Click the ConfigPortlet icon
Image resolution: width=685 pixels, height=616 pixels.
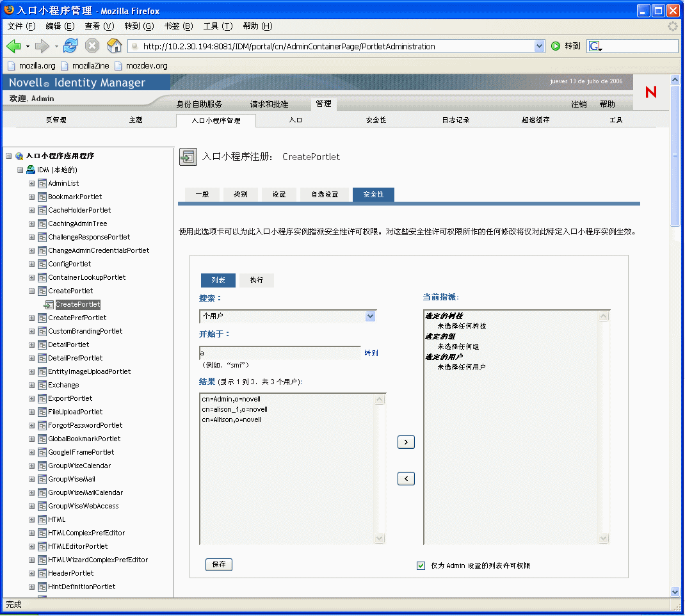click(x=42, y=264)
